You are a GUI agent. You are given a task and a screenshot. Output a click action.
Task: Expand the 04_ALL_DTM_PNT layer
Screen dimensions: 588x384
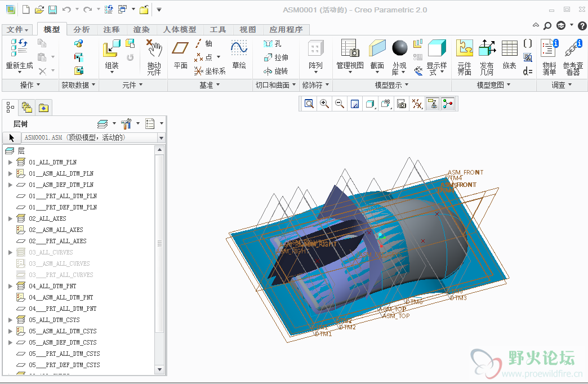11,286
